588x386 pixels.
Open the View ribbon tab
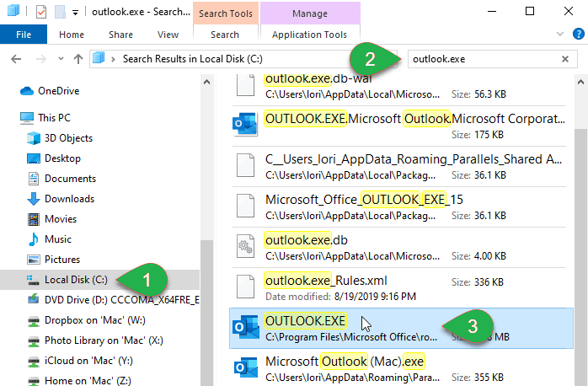point(168,35)
